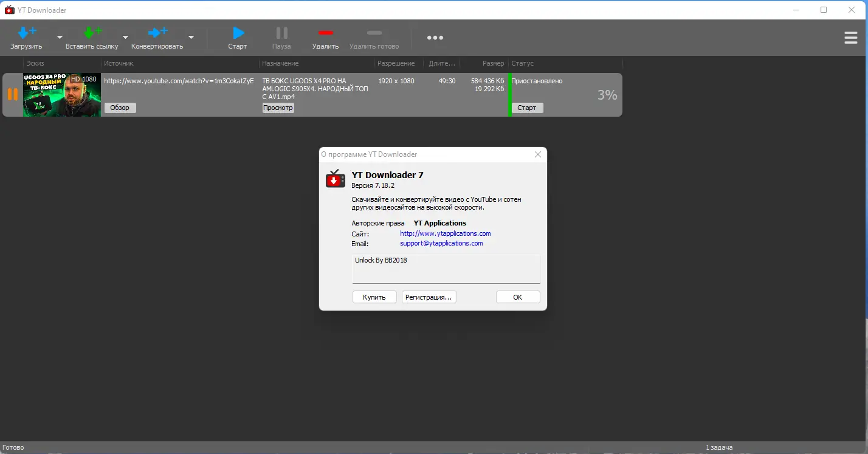Image resolution: width=868 pixels, height=454 pixels.
Task: Expand the Загрузить dropdown arrow
Action: click(60, 37)
